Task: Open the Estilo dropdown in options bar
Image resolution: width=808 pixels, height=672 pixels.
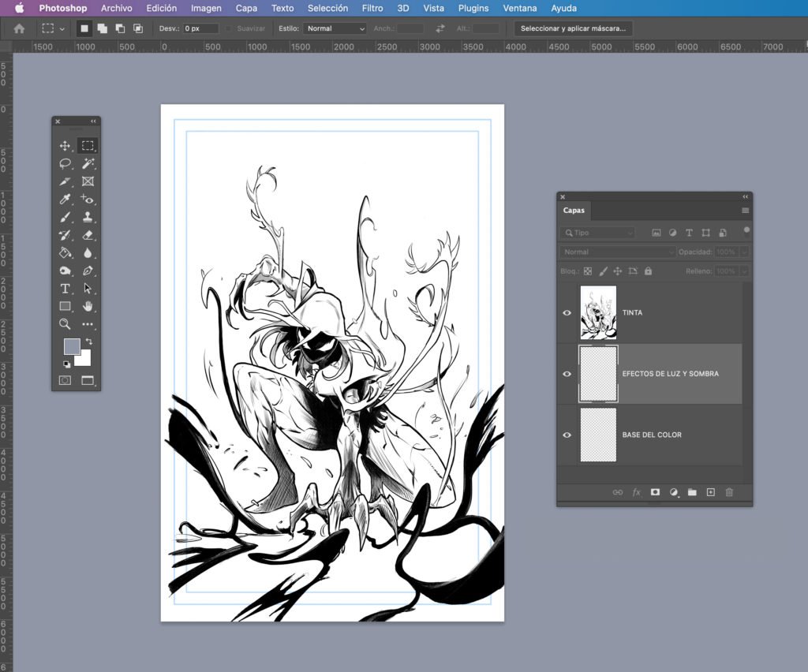Action: (335, 28)
